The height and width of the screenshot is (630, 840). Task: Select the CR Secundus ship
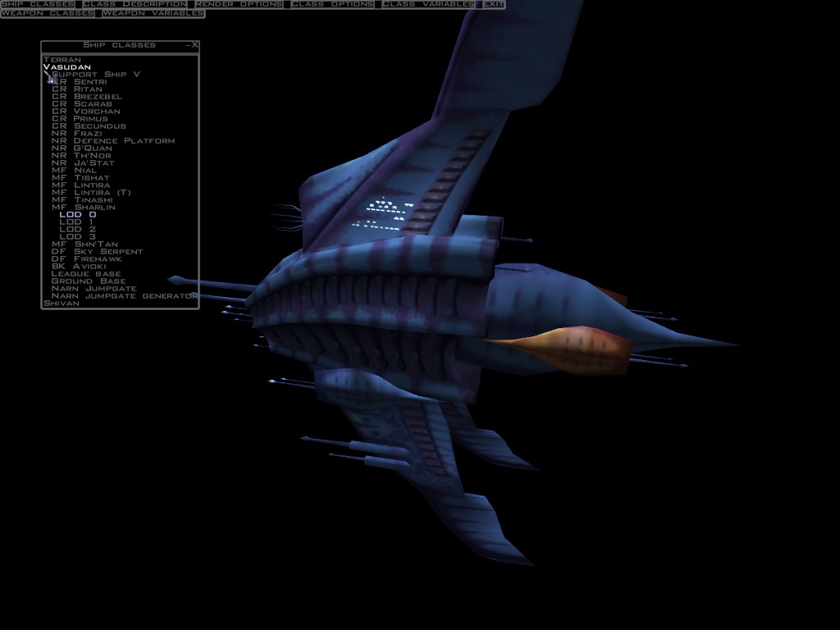[89, 126]
